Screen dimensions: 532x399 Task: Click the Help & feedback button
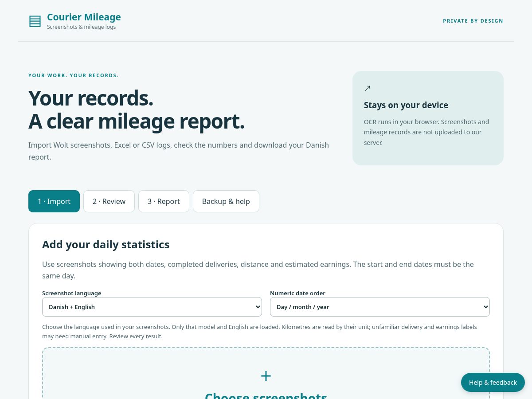point(493,382)
